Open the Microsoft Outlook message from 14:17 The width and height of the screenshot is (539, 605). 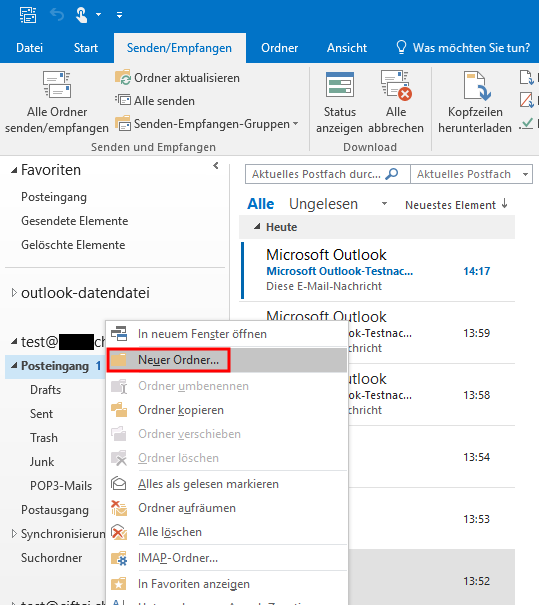(x=378, y=270)
